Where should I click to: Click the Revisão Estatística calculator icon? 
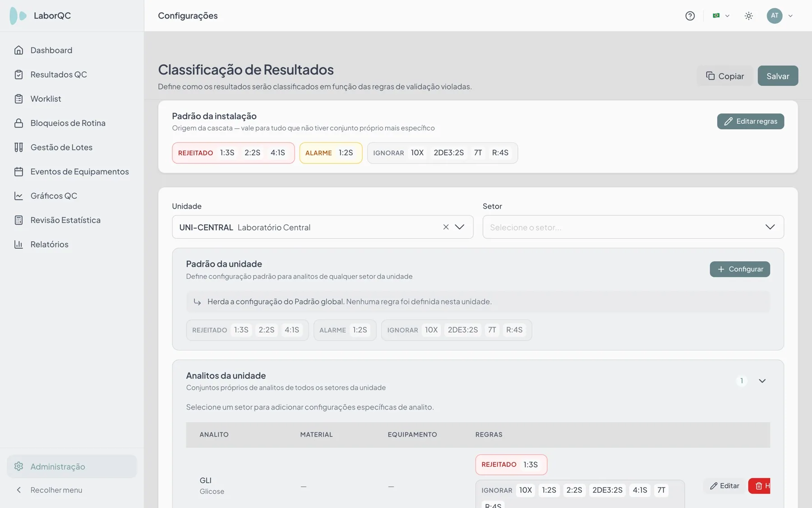pos(18,220)
